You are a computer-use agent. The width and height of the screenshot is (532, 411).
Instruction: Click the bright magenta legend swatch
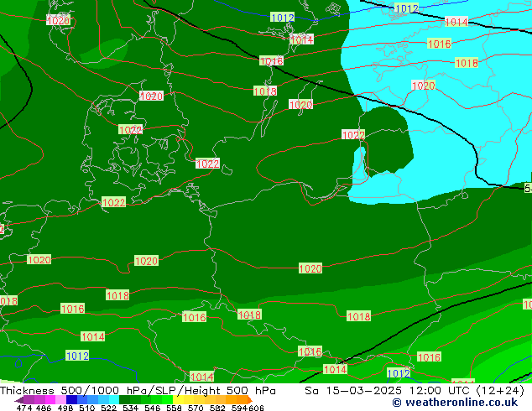point(50,400)
